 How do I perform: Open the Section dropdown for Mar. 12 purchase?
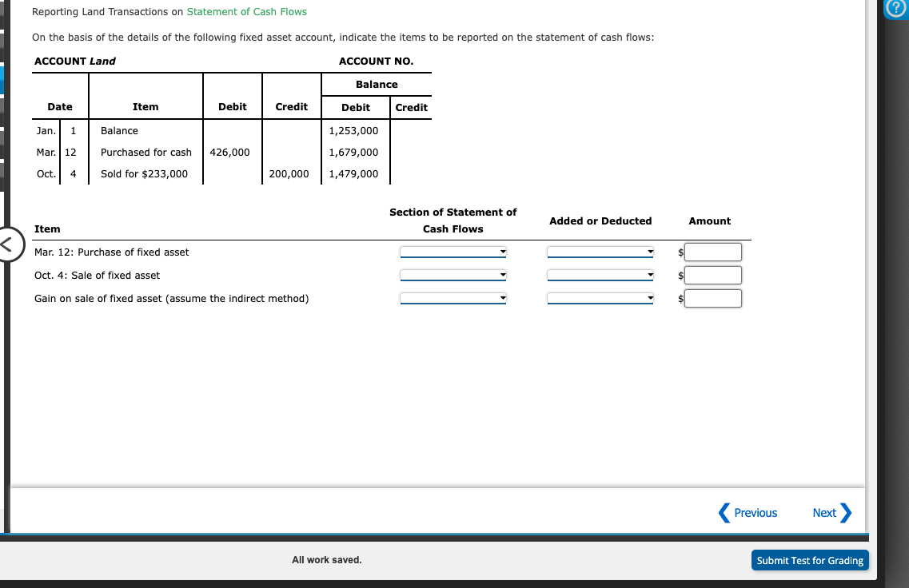(x=453, y=251)
